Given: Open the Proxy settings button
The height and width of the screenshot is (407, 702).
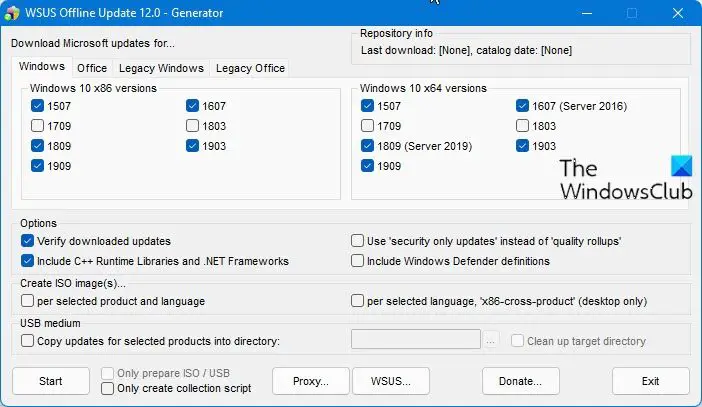Looking at the screenshot, I should coord(311,381).
